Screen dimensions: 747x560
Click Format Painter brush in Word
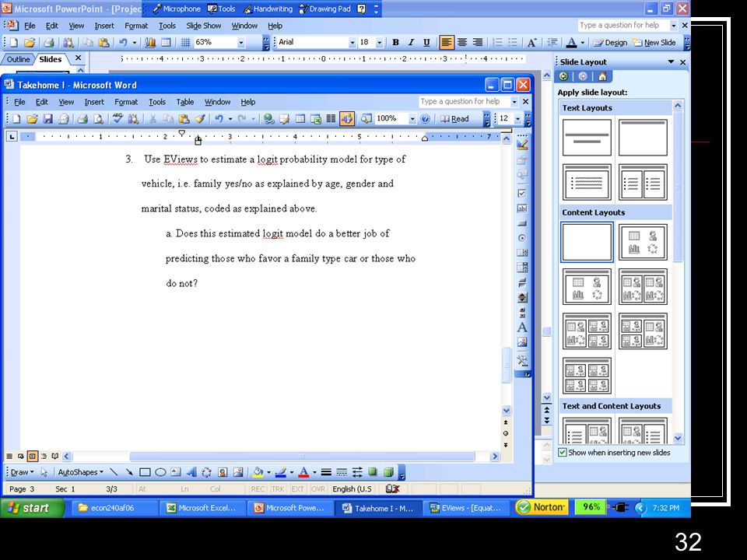(200, 118)
